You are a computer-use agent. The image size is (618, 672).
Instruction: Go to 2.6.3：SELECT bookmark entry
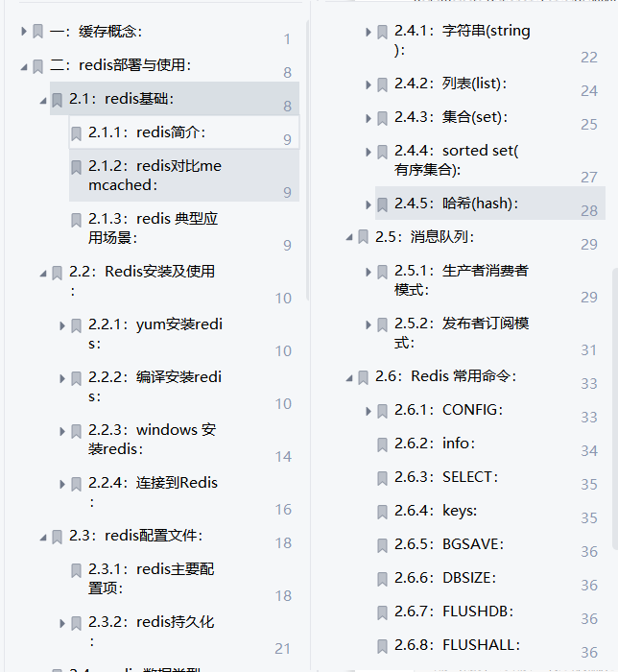click(470, 477)
